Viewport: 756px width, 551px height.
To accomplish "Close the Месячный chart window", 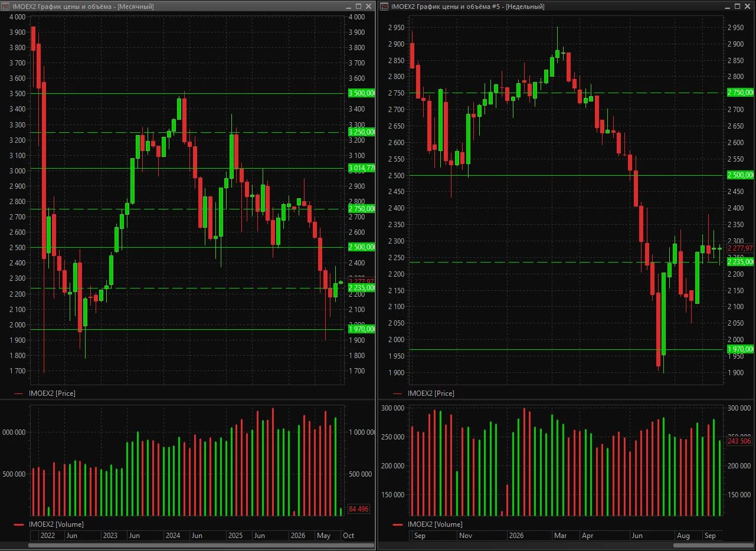I will [x=369, y=6].
